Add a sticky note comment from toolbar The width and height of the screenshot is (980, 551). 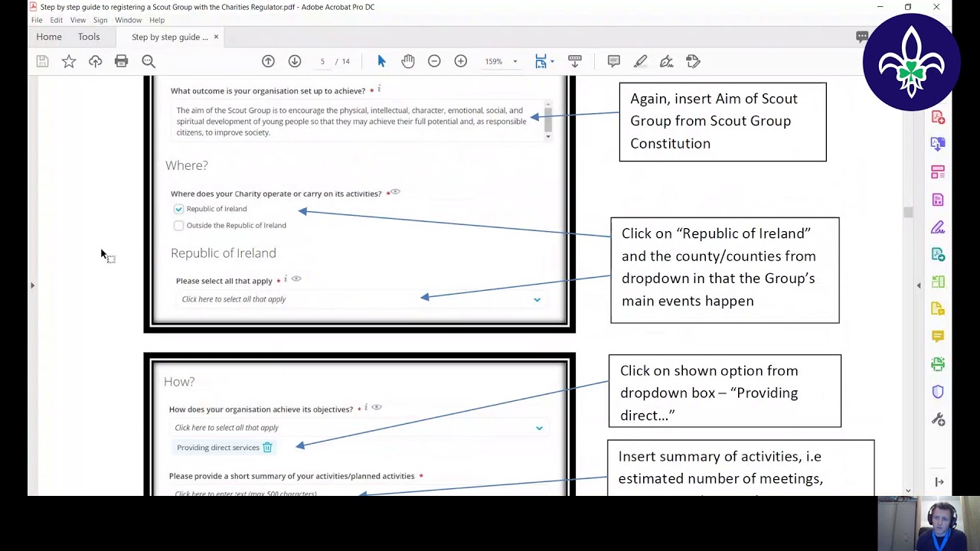tap(613, 61)
